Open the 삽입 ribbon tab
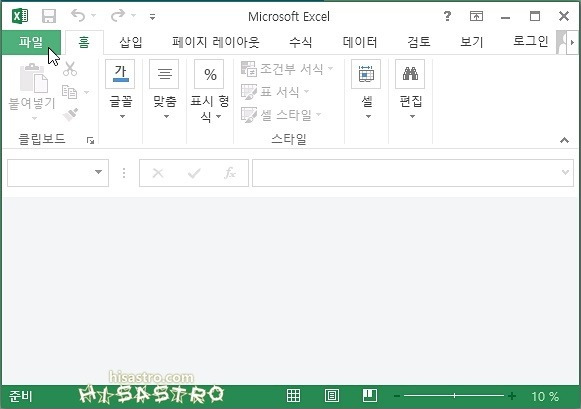Image resolution: width=581 pixels, height=409 pixels. pos(131,42)
